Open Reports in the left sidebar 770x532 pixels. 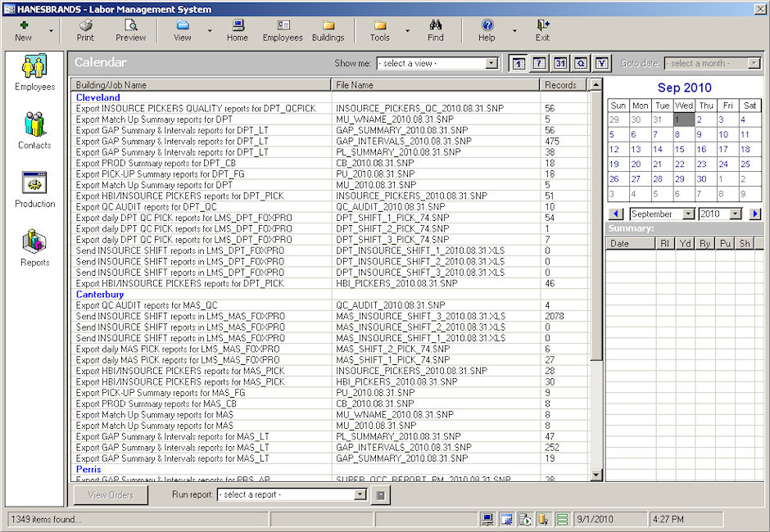[x=35, y=248]
